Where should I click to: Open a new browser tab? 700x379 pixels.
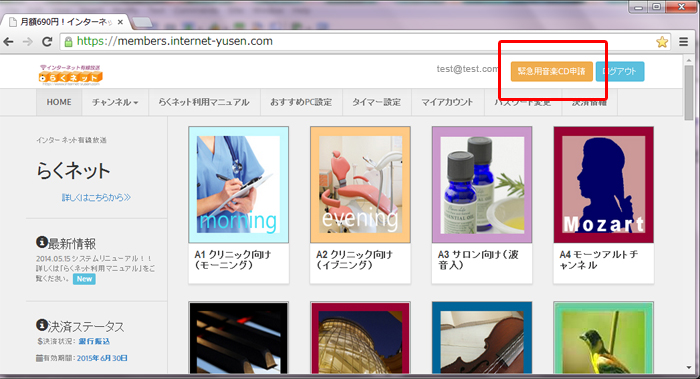tap(142, 22)
